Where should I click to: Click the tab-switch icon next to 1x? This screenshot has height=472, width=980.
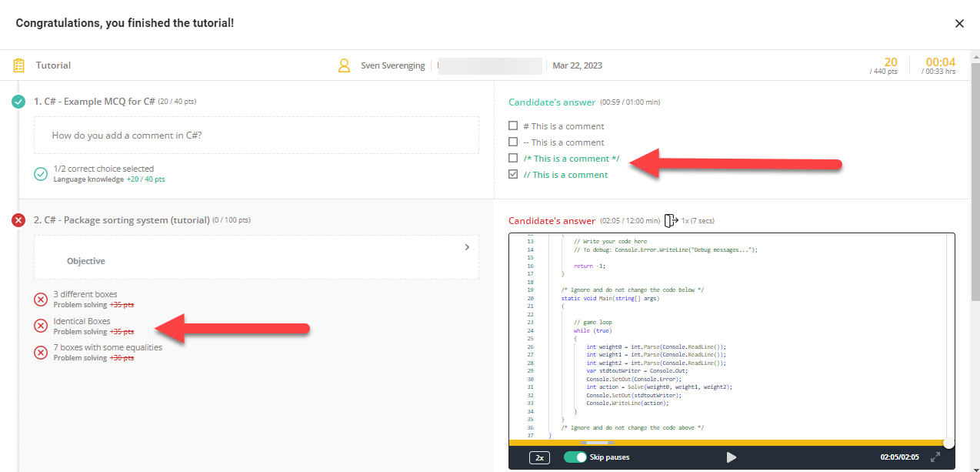coord(670,221)
